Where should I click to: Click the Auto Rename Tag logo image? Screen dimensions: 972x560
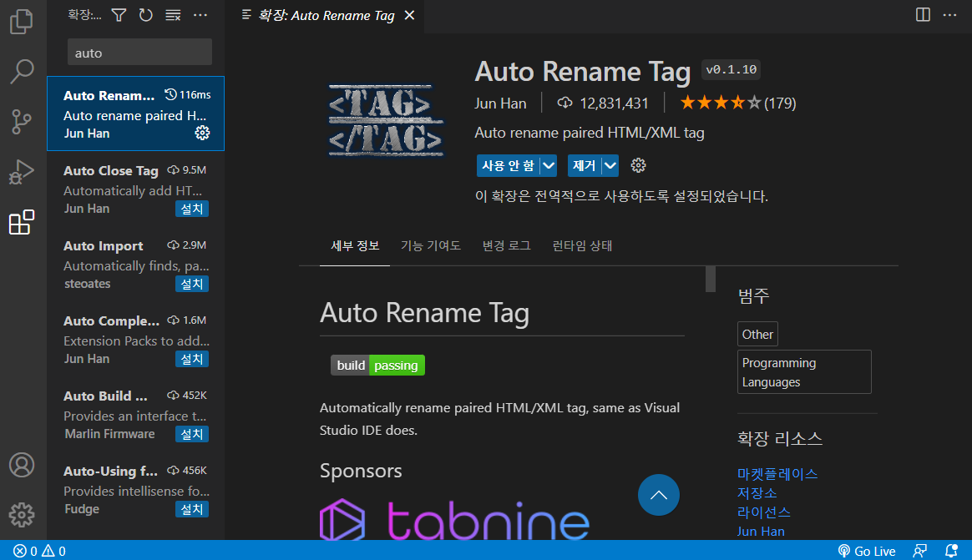[x=386, y=120]
